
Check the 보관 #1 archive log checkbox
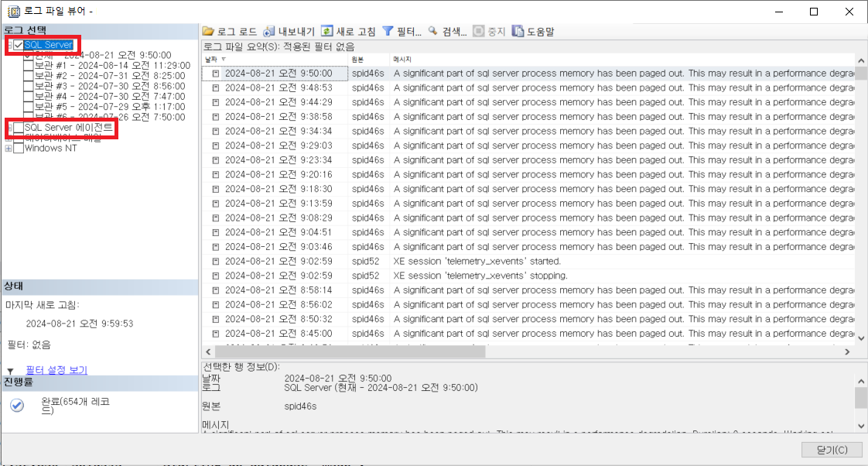pos(28,65)
